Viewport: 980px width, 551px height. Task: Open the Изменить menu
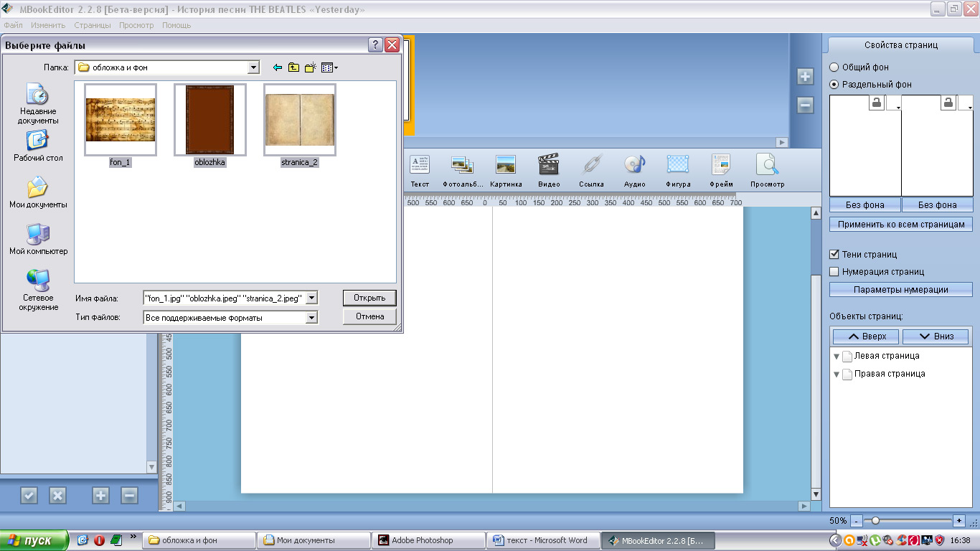pos(49,25)
